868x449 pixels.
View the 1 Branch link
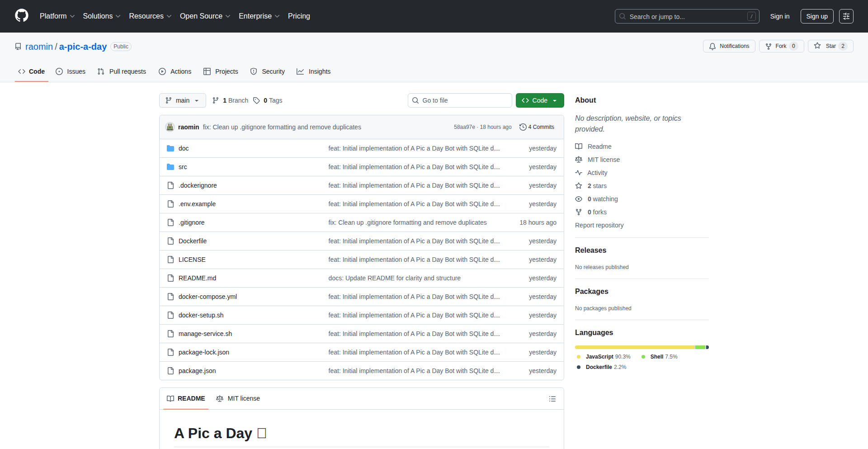pyautogui.click(x=230, y=100)
